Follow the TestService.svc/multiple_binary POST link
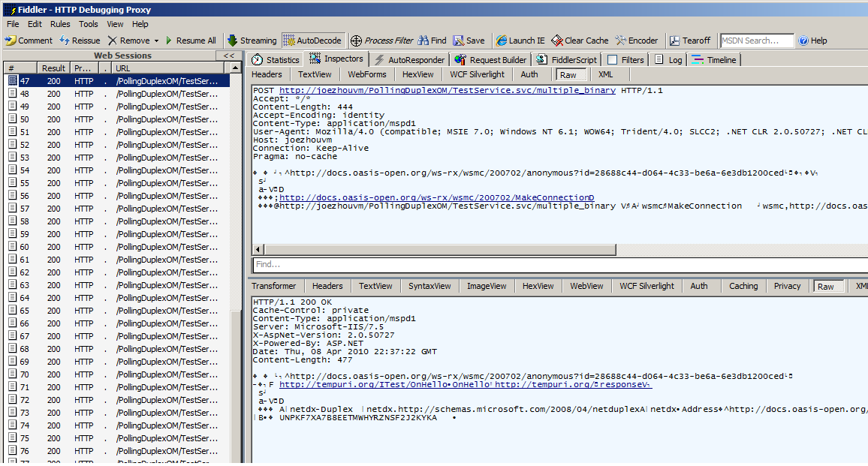 click(x=448, y=90)
